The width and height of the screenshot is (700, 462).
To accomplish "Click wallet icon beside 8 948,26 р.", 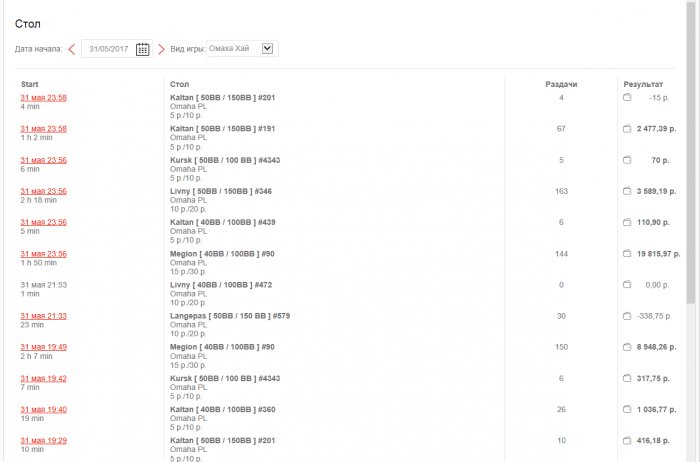I will coord(627,347).
